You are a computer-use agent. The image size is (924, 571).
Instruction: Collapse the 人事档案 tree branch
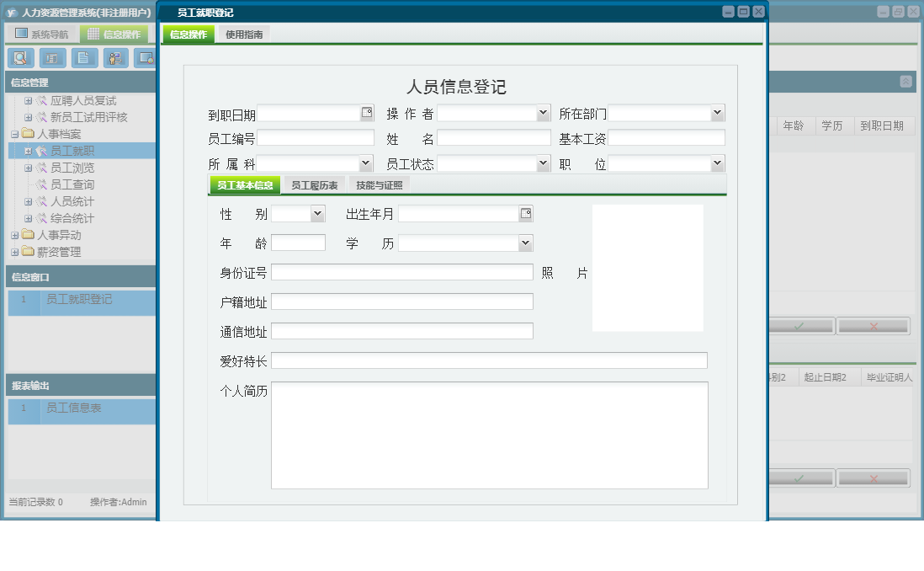click(x=14, y=133)
